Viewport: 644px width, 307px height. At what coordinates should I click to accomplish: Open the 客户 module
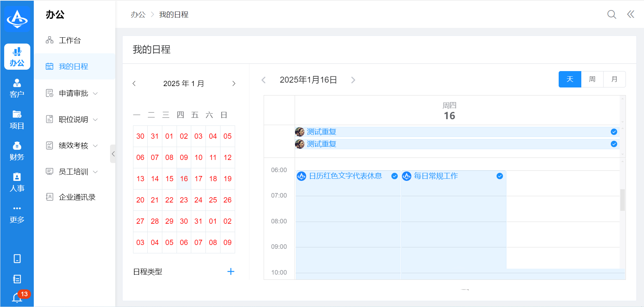pyautogui.click(x=17, y=88)
